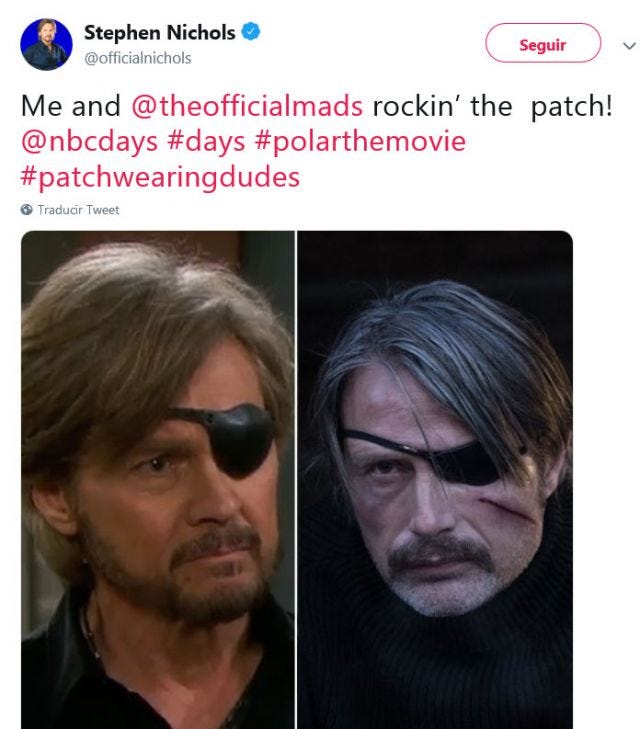This screenshot has width=640, height=729.
Task: Open the @nbcdays mention
Action: (x=89, y=141)
